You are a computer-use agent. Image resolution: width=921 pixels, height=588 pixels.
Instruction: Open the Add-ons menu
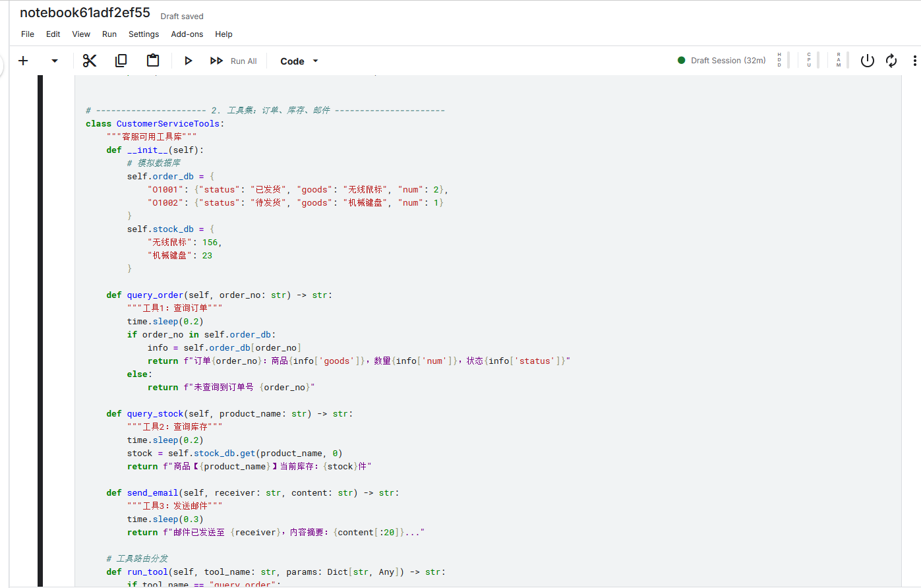(187, 34)
